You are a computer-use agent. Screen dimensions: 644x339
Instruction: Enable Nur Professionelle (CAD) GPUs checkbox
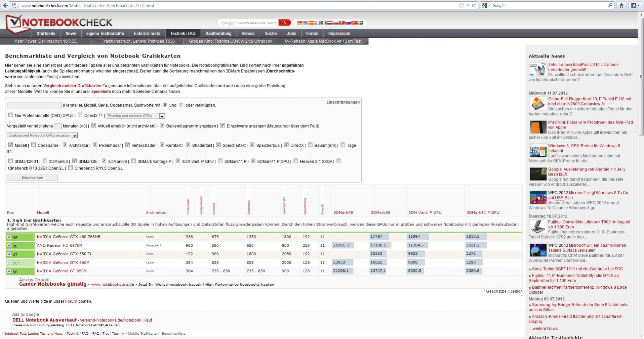(10, 115)
